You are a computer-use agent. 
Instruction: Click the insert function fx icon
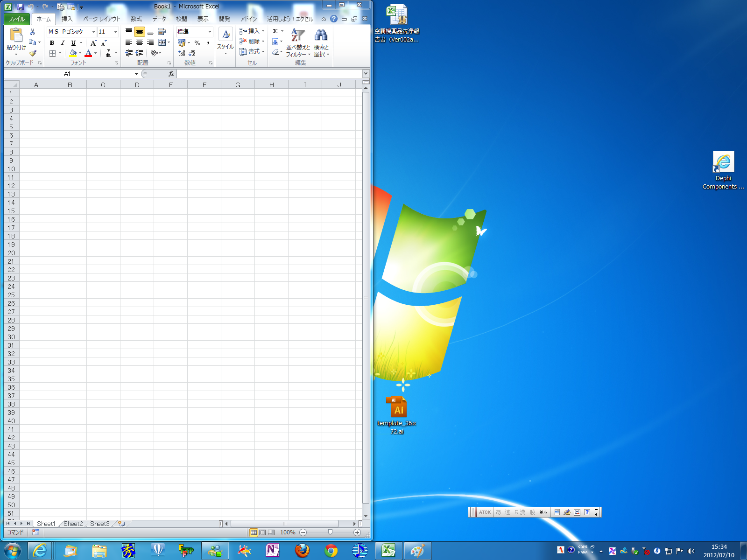[171, 74]
